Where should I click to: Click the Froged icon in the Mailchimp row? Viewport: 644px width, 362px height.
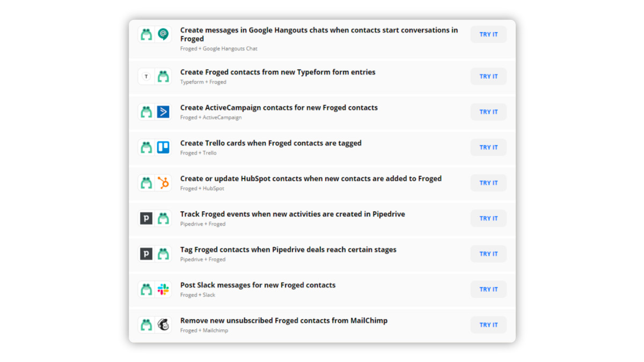147,325
